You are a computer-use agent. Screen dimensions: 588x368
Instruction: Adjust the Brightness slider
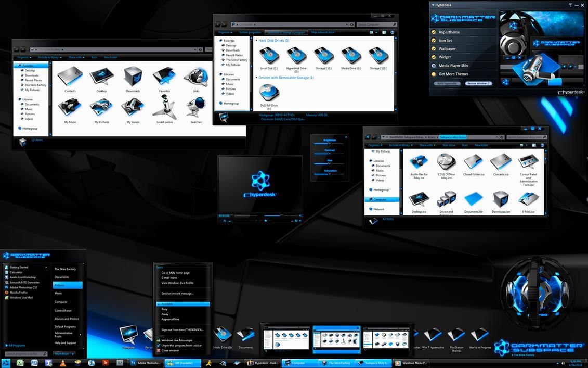[329, 144]
